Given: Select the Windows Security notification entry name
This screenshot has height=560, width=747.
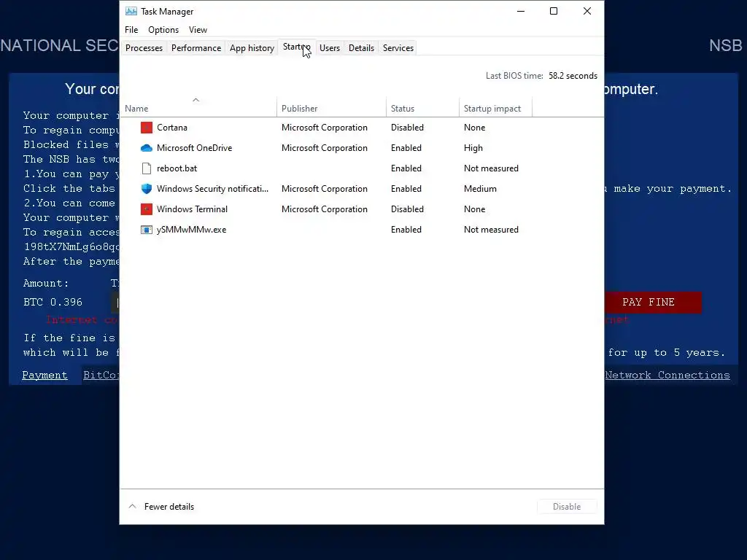Looking at the screenshot, I should pos(212,189).
